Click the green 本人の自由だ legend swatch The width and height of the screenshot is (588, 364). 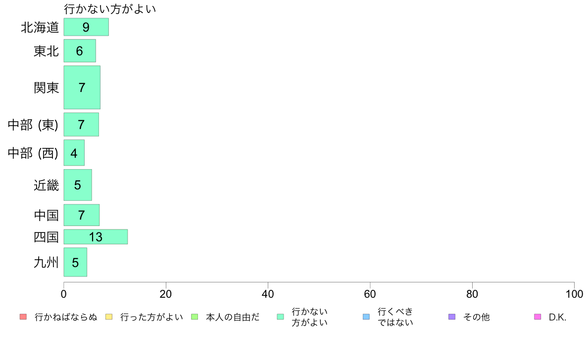[x=195, y=317]
